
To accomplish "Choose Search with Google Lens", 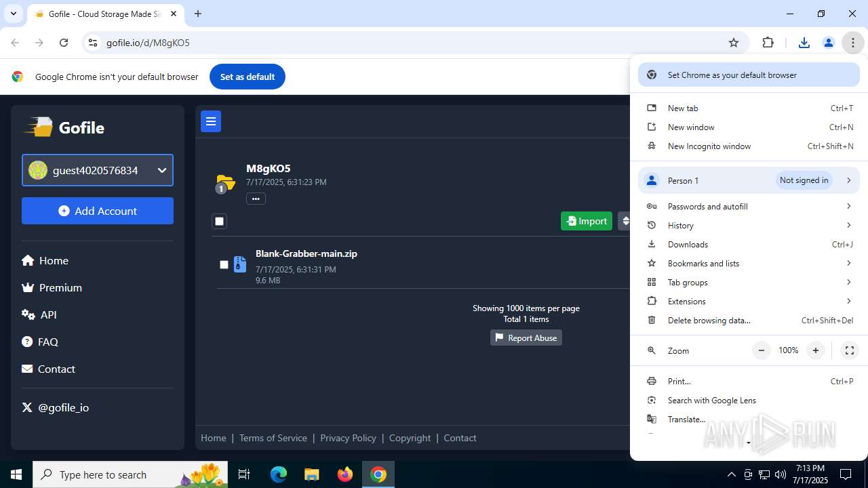I will [x=749, y=400].
